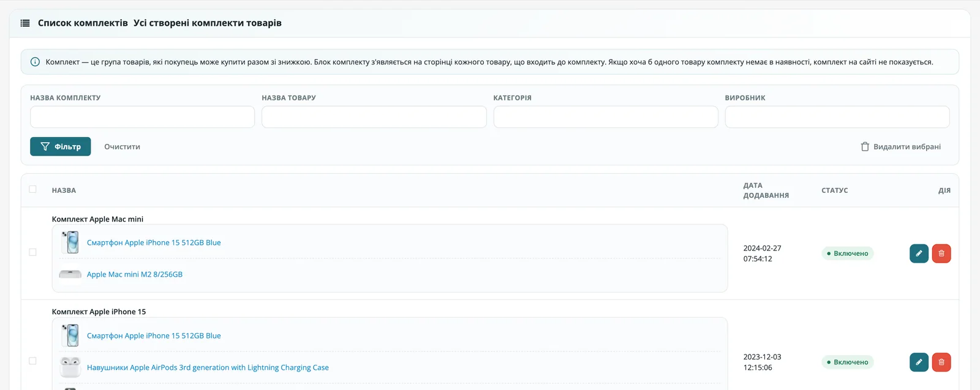980x390 pixels.
Task: Reset filters with Очистити
Action: pyautogui.click(x=122, y=147)
